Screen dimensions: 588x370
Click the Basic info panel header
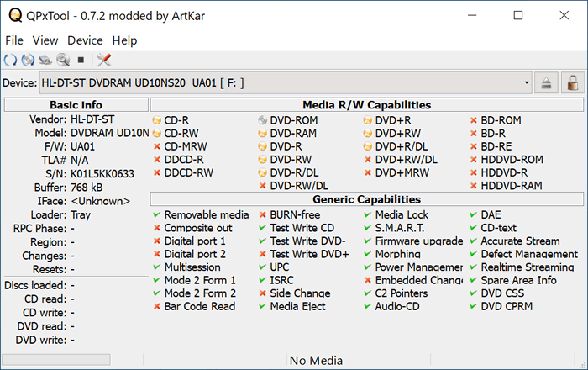(x=76, y=105)
